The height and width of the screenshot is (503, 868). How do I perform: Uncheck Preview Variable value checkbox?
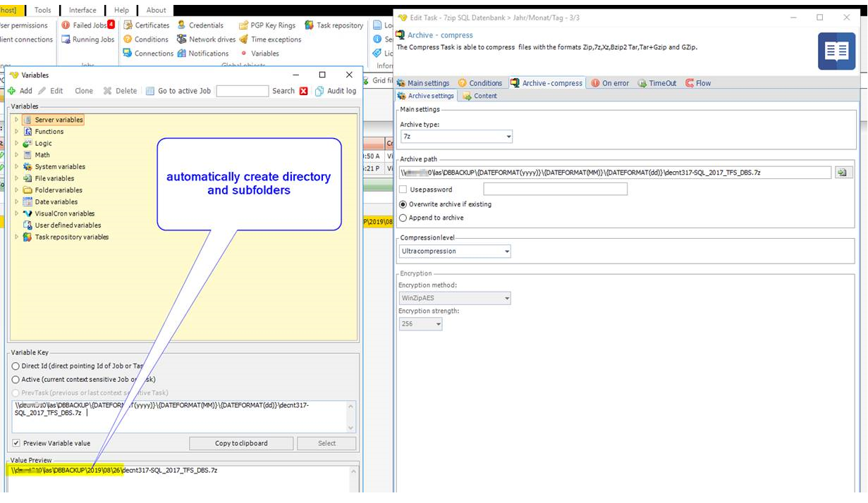[x=16, y=443]
